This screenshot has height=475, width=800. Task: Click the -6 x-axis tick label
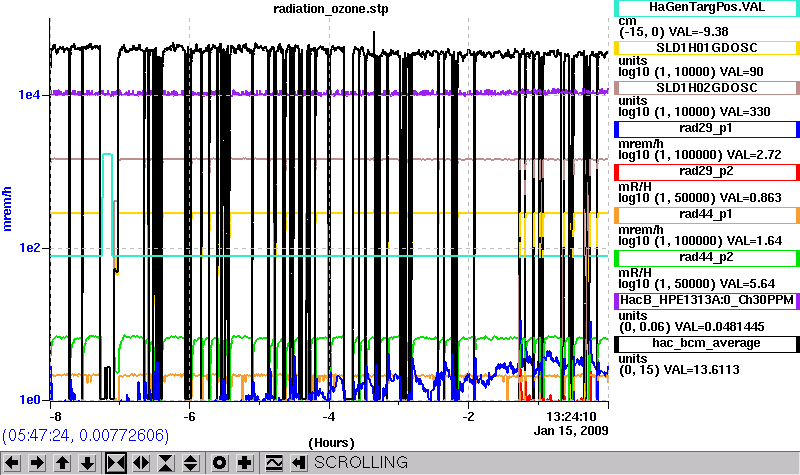click(x=189, y=416)
